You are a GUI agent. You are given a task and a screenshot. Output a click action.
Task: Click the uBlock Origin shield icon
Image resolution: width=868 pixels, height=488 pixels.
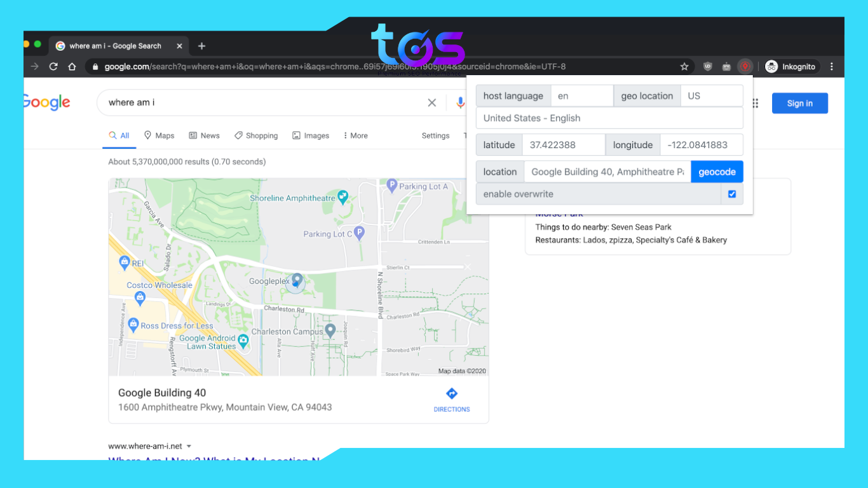coord(707,66)
